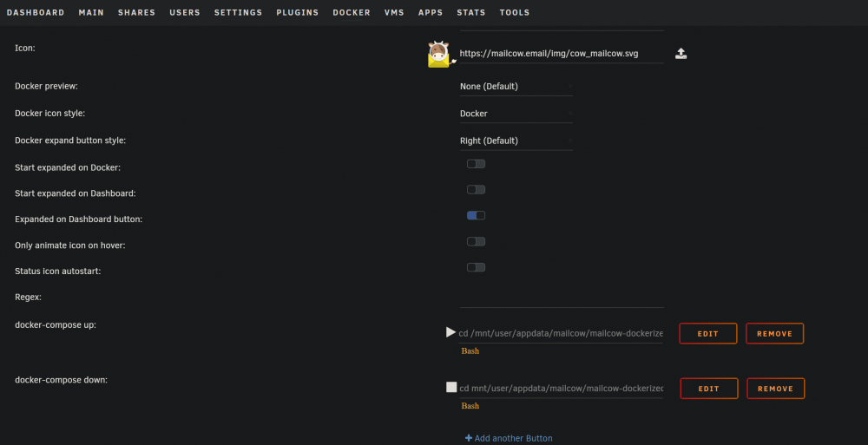The height and width of the screenshot is (445, 868).
Task: Click the 'Regex:' label
Action: (29, 298)
